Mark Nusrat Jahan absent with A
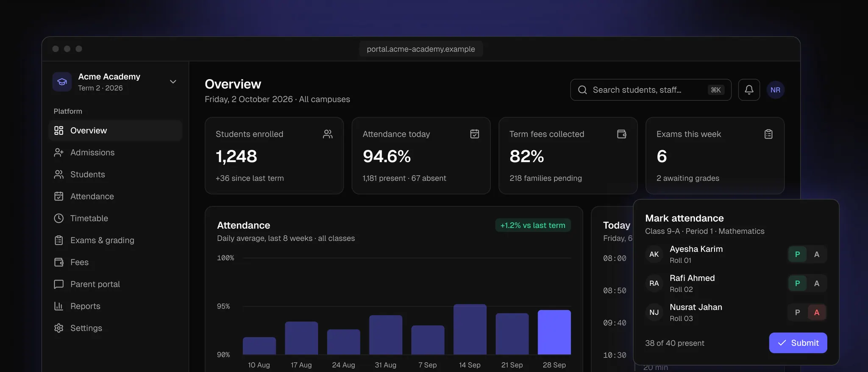Screen dimensions: 868x372 (817, 312)
